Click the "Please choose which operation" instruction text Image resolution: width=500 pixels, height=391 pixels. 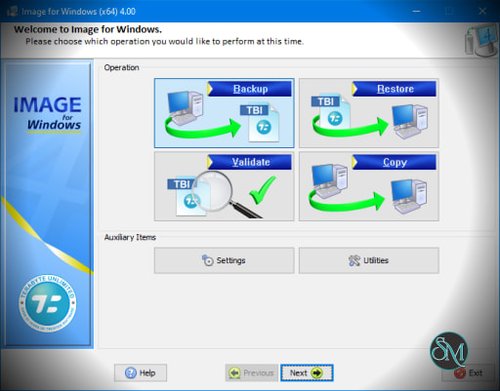click(165, 42)
